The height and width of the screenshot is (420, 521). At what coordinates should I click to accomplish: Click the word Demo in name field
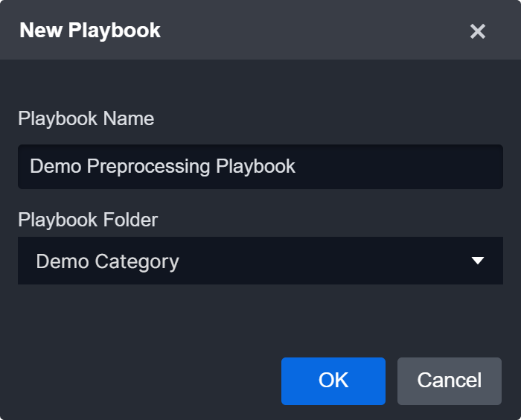tap(55, 166)
